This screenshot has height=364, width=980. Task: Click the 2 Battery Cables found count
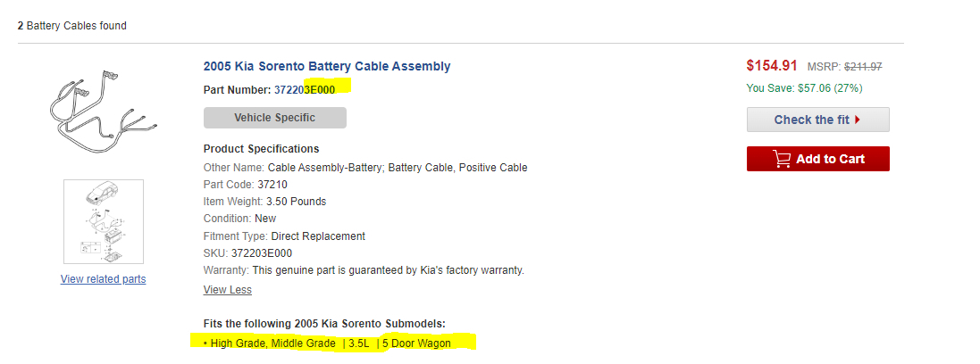pos(72,26)
